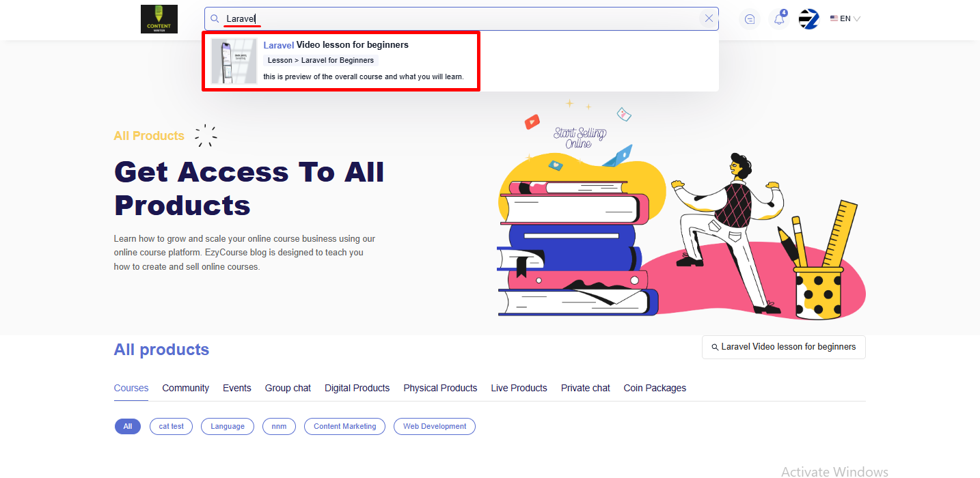Select the Coin Packages tab
This screenshot has width=980, height=478.
[x=655, y=388]
